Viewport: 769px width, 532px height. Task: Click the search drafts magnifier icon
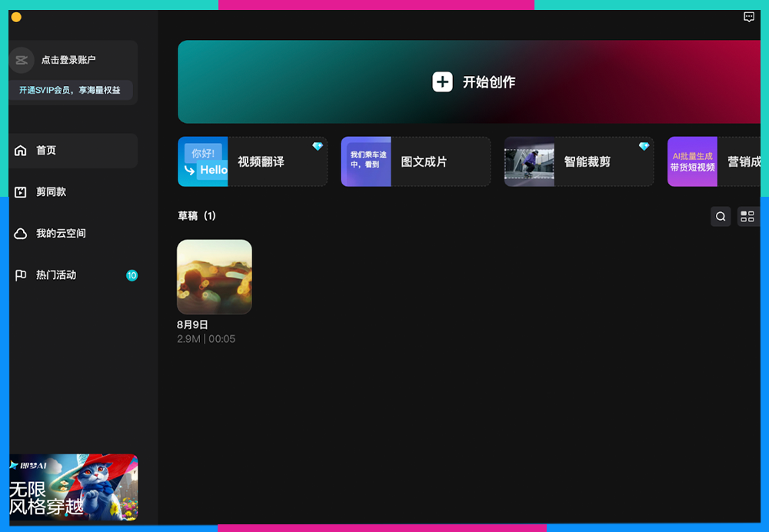point(721,217)
